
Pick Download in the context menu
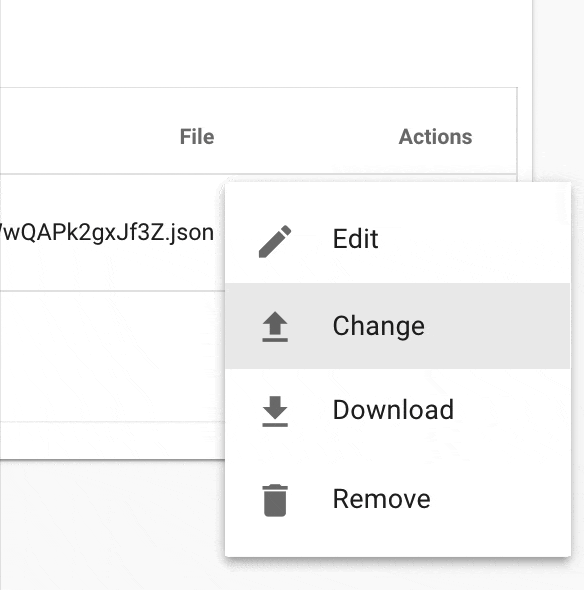click(x=398, y=411)
